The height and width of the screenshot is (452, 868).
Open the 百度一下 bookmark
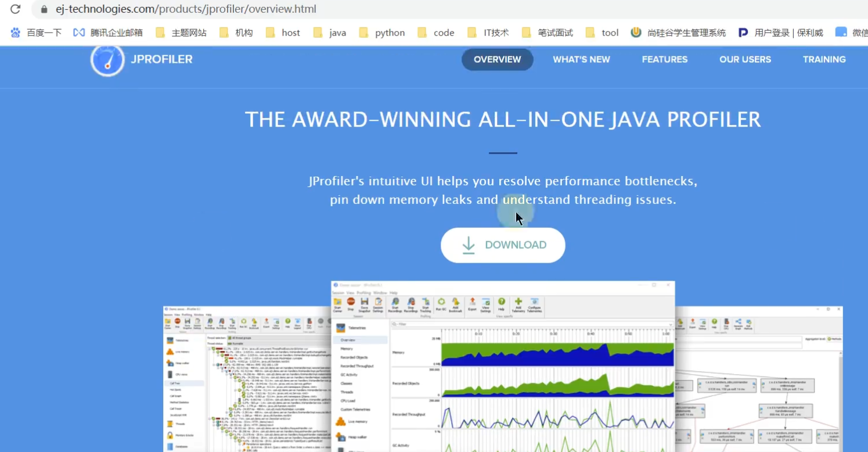tap(36, 33)
